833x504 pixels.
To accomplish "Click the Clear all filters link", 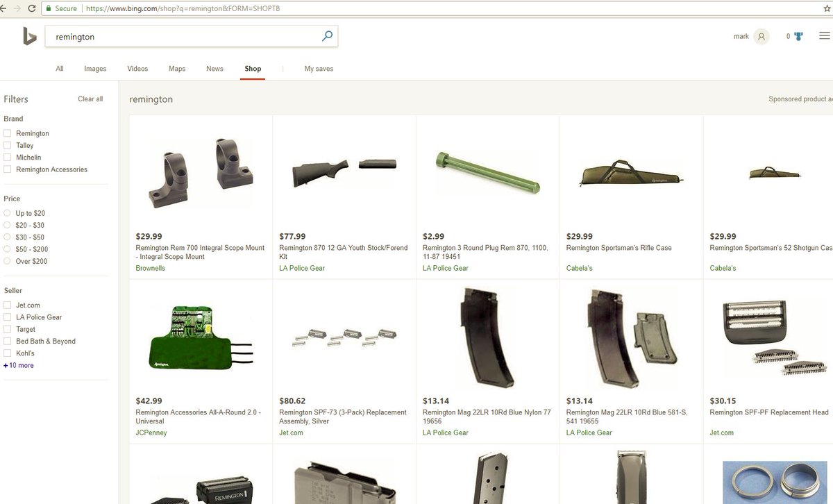I will pyautogui.click(x=90, y=99).
